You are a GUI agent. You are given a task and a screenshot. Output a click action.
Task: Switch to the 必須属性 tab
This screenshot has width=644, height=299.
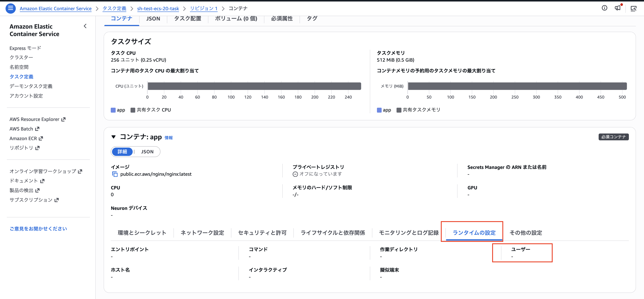282,19
